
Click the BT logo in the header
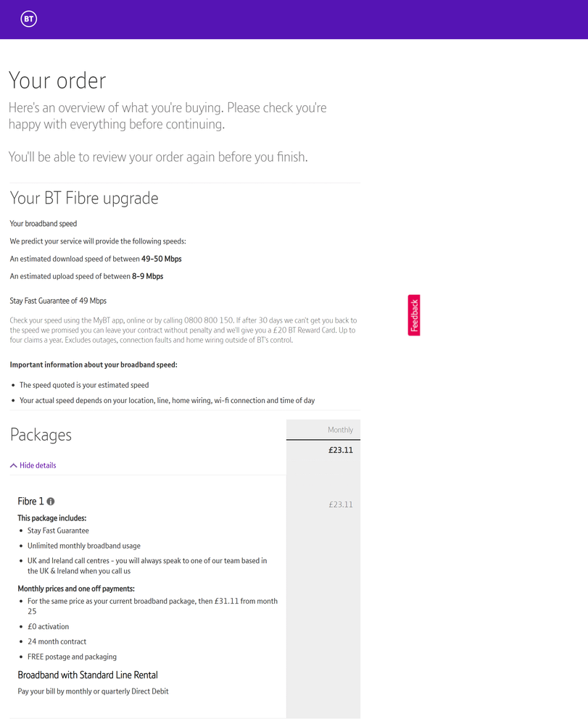tap(28, 20)
